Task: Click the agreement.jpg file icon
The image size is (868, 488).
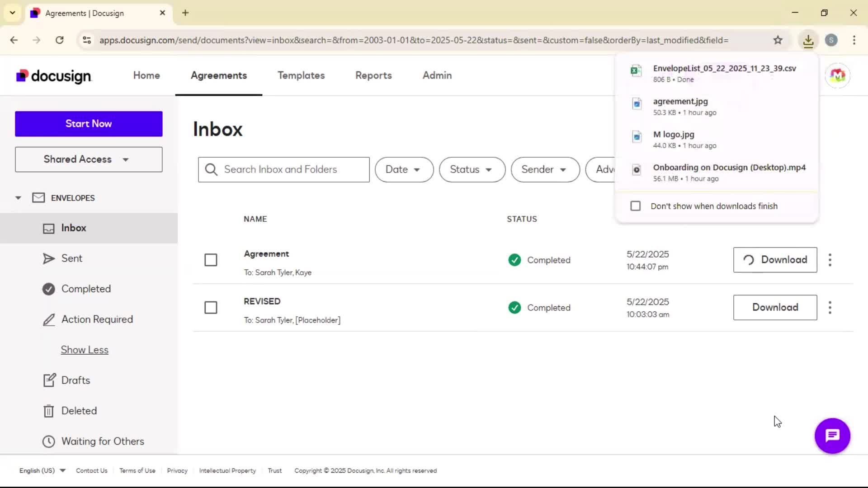Action: tap(637, 104)
